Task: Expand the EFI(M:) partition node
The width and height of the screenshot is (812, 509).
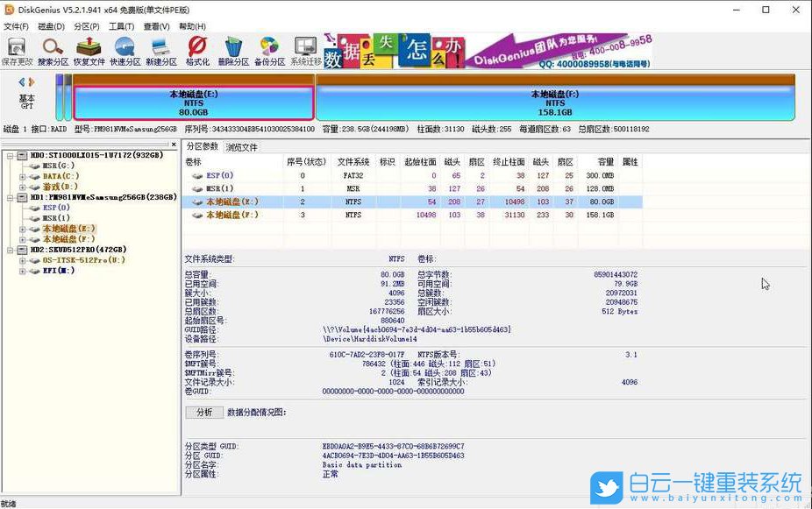Action: (x=22, y=270)
